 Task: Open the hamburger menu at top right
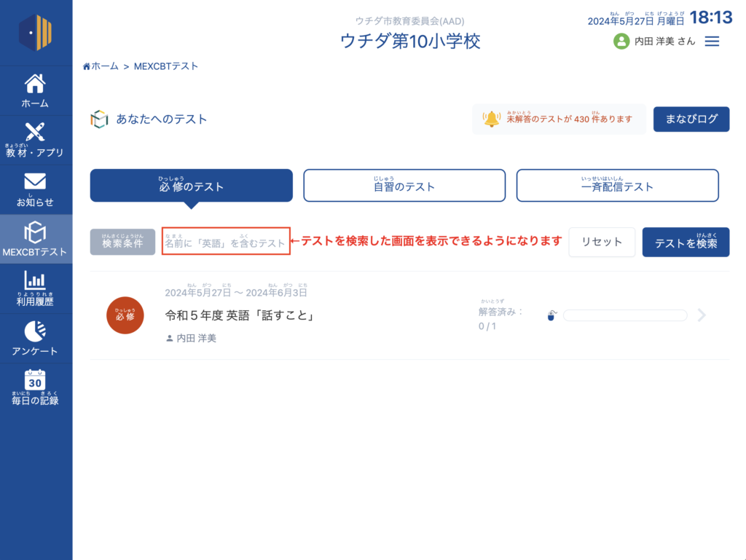coord(712,42)
